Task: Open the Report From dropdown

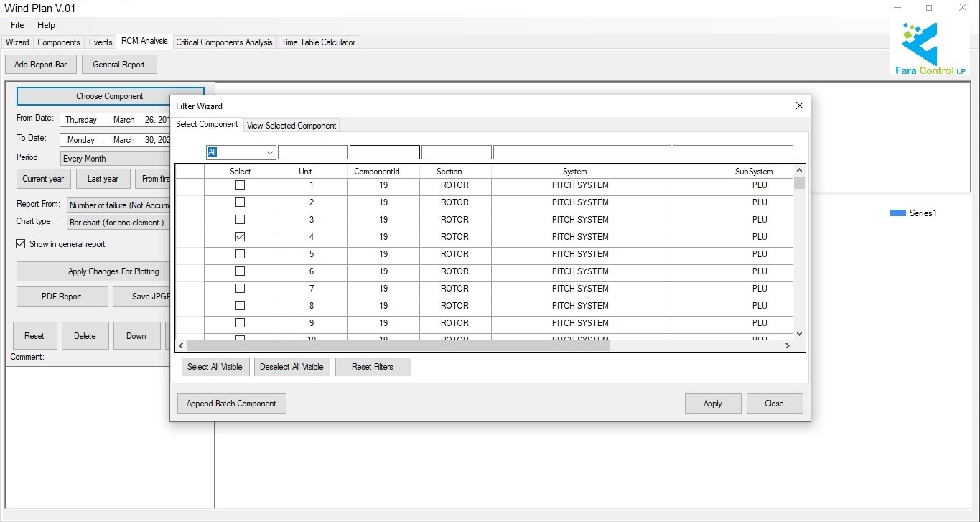Action: (118, 205)
